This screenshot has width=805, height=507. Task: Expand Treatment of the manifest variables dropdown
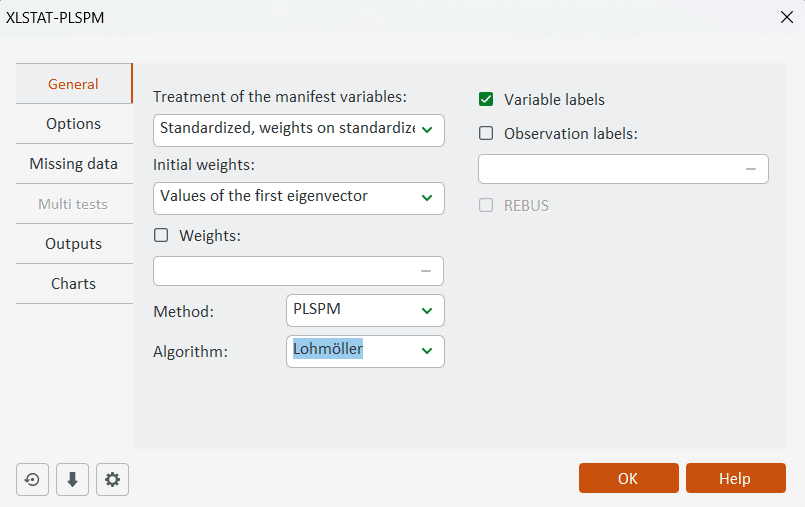[x=427, y=129]
